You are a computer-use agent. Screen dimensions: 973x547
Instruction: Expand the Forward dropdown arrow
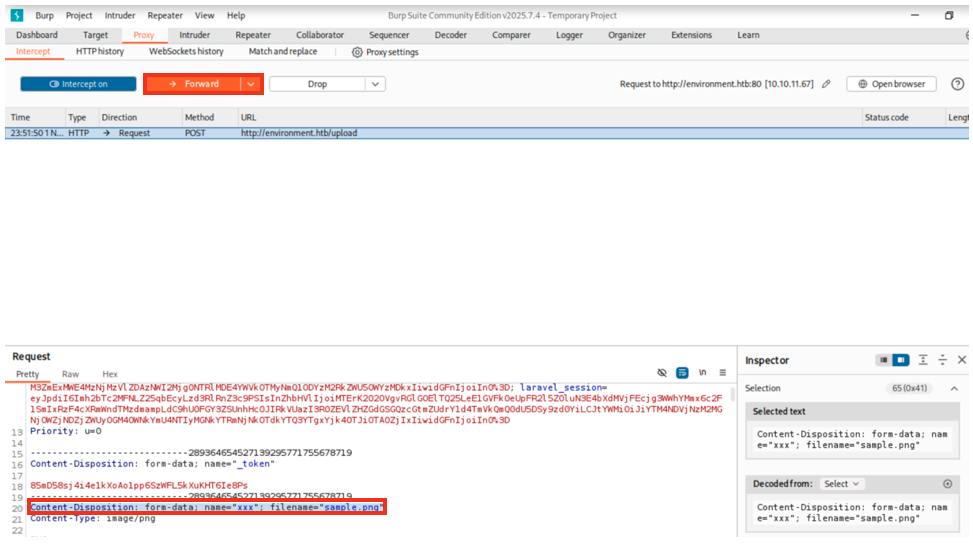pos(251,84)
